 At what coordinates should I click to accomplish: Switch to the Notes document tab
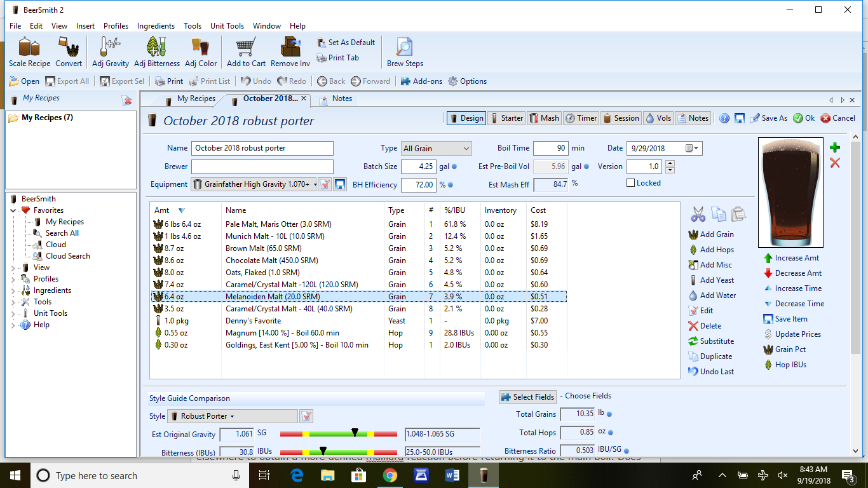click(336, 98)
